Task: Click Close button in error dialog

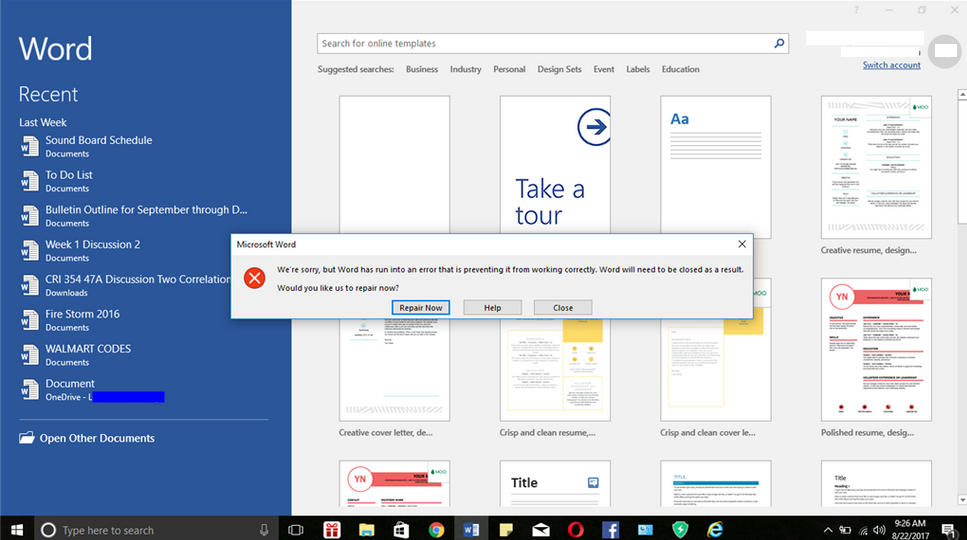Action: [563, 308]
